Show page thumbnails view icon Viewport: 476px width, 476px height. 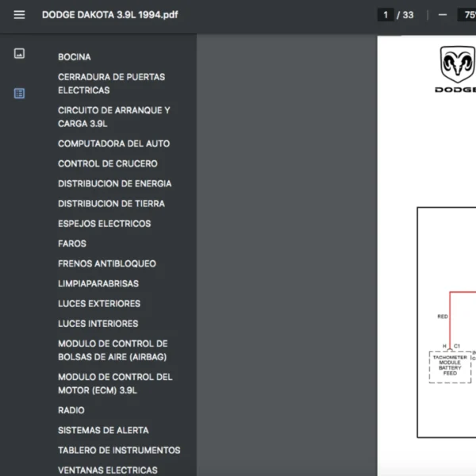[x=19, y=53]
